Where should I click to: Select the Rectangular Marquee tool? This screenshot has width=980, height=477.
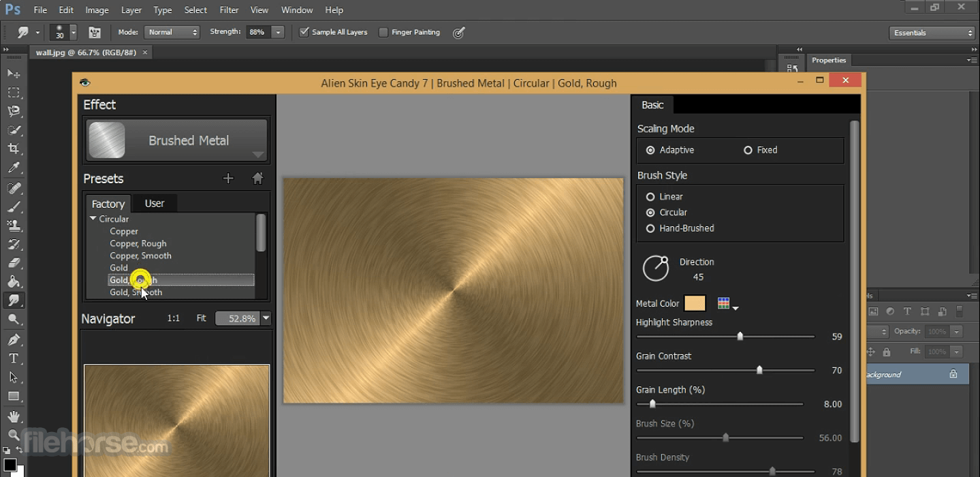[13, 92]
